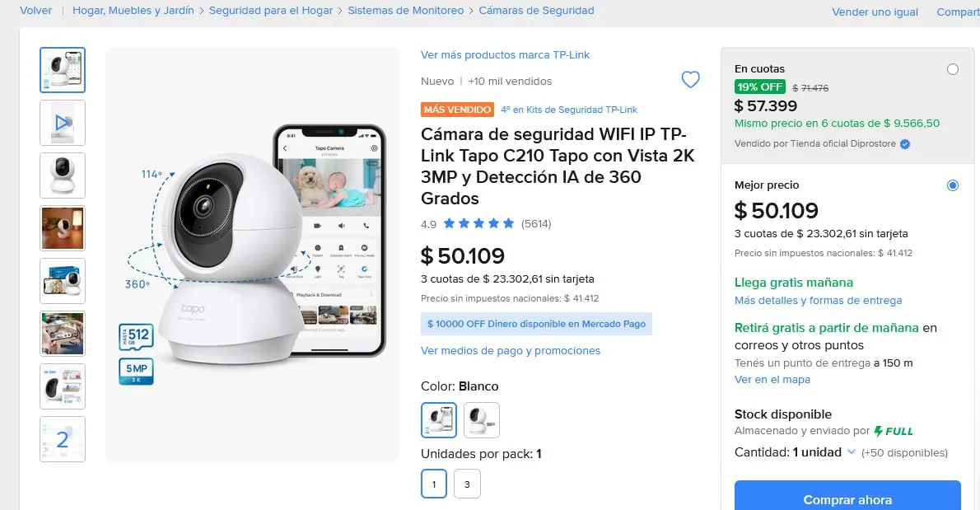This screenshot has width=980, height=510.
Task: Go to 'Seguridad para el Hogar' breadcrumb
Action: click(x=271, y=11)
